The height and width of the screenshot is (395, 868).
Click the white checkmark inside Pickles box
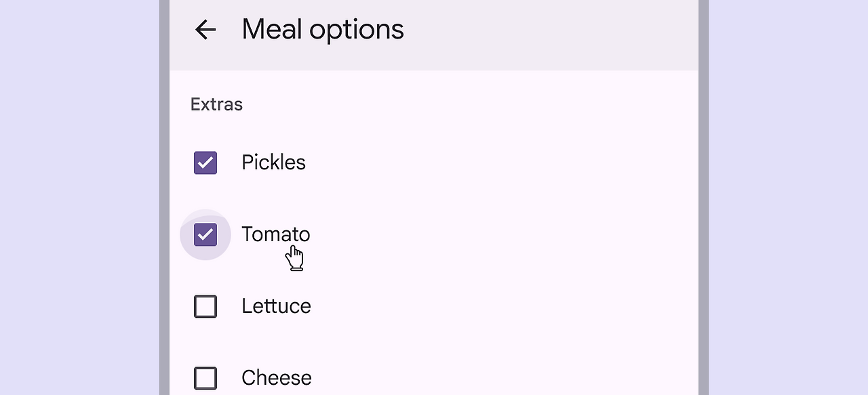click(x=205, y=163)
